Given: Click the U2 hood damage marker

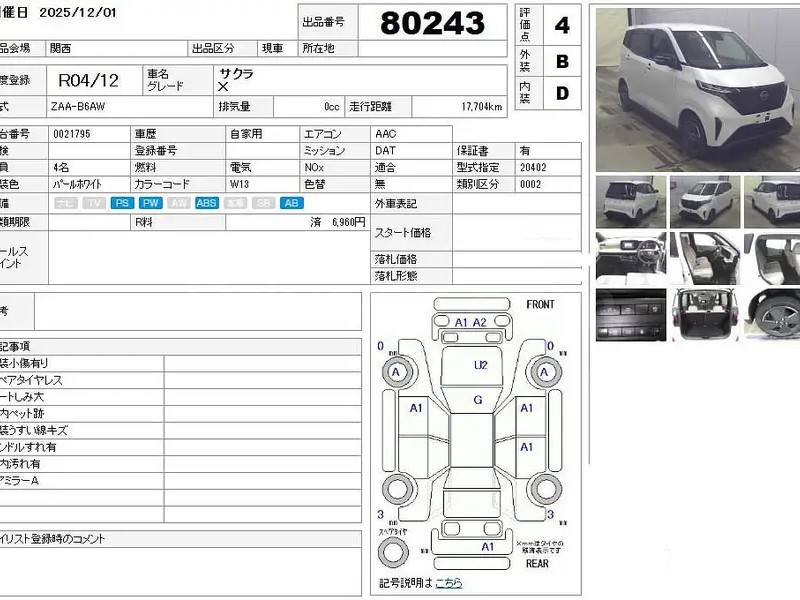Looking at the screenshot, I should [480, 366].
